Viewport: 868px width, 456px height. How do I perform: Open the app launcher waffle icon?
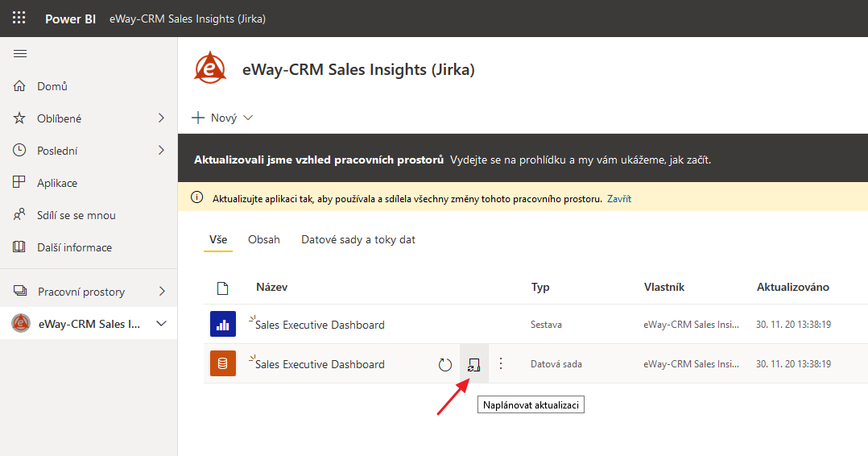19,18
